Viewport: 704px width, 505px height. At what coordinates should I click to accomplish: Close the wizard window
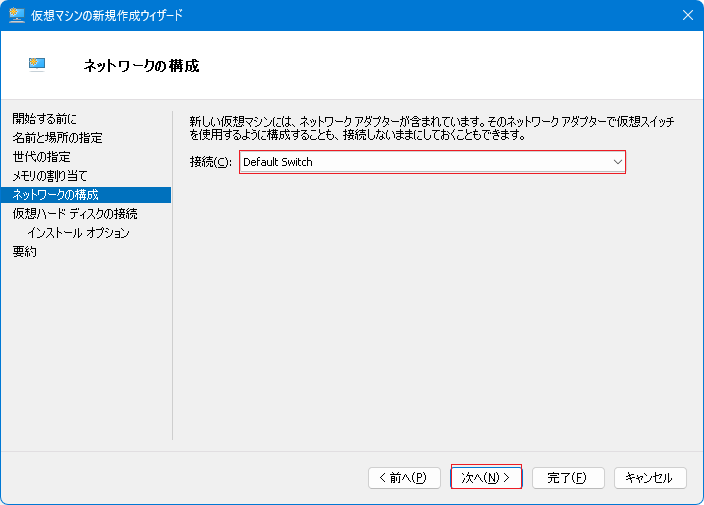click(687, 15)
